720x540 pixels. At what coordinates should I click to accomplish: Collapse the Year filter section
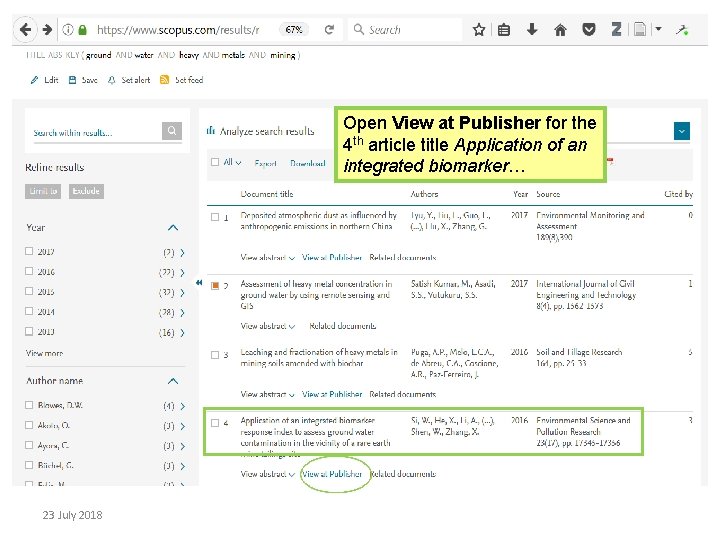pos(173,227)
